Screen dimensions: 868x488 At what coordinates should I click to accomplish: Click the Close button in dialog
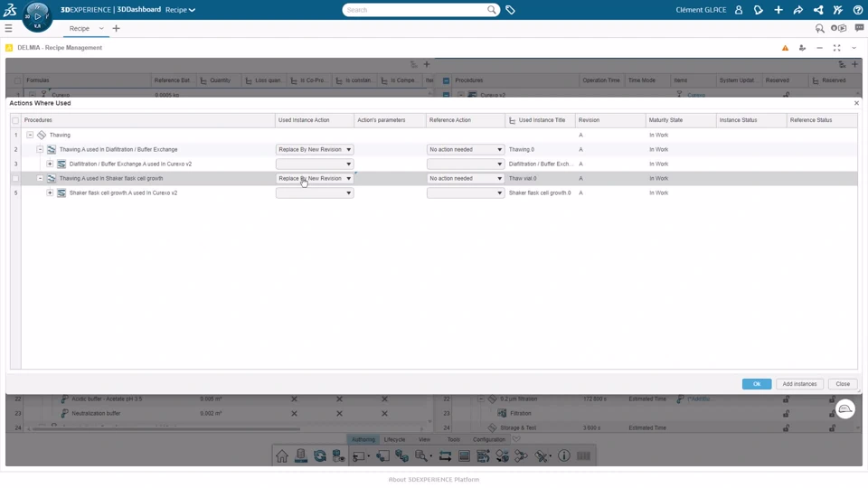(843, 384)
